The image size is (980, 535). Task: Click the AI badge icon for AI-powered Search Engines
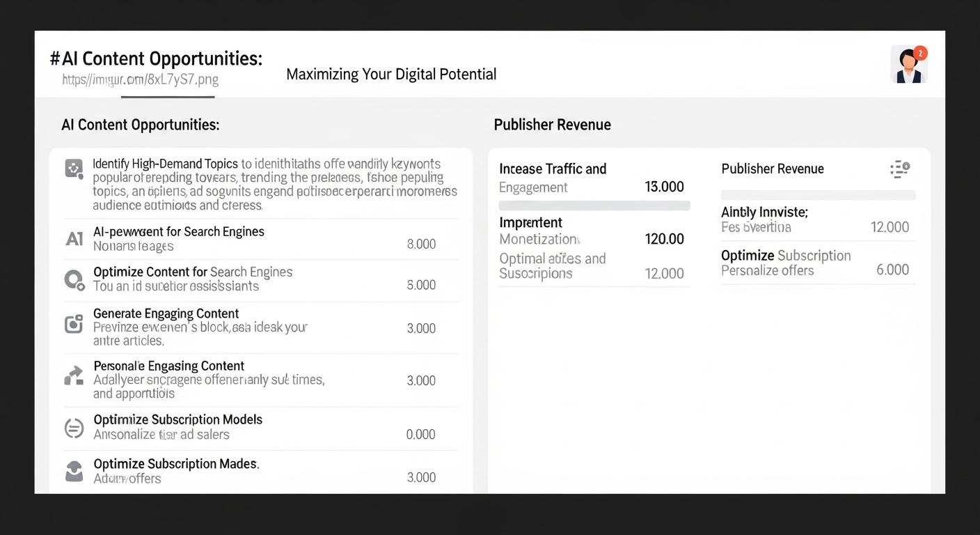click(x=73, y=239)
